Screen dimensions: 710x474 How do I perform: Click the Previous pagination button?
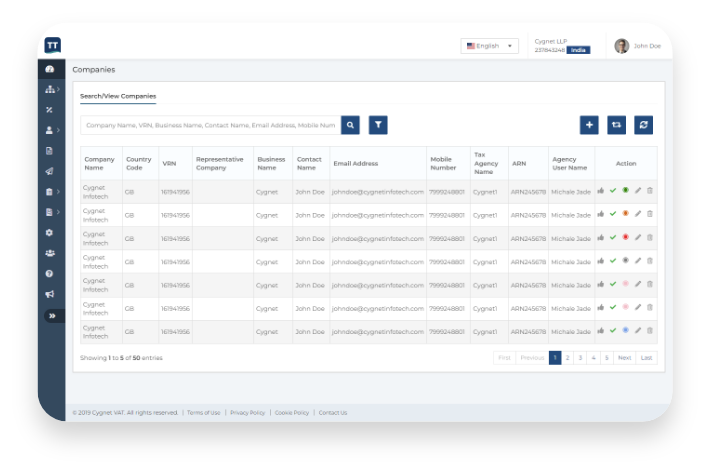coord(532,358)
